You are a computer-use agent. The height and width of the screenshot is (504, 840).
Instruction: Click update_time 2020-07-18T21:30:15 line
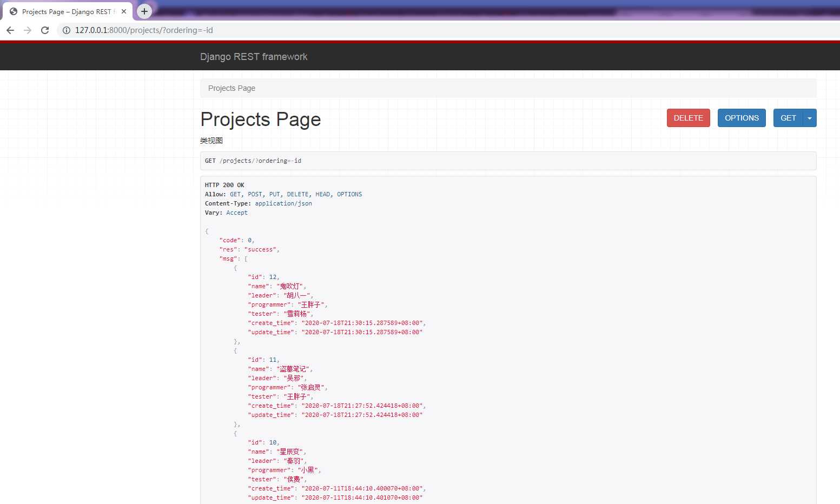335,332
